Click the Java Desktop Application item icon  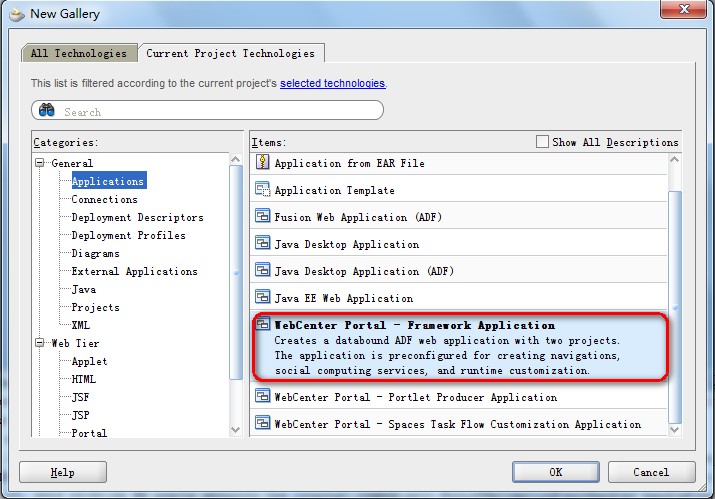[262, 243]
